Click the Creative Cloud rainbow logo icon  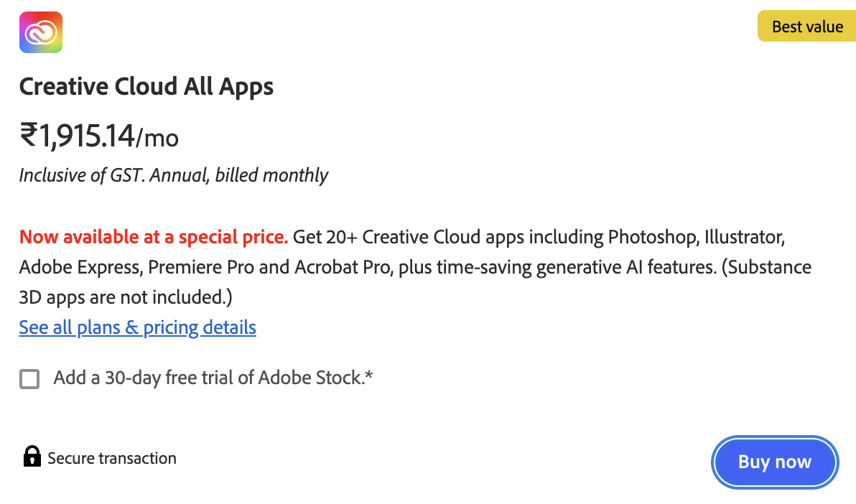pyautogui.click(x=41, y=32)
